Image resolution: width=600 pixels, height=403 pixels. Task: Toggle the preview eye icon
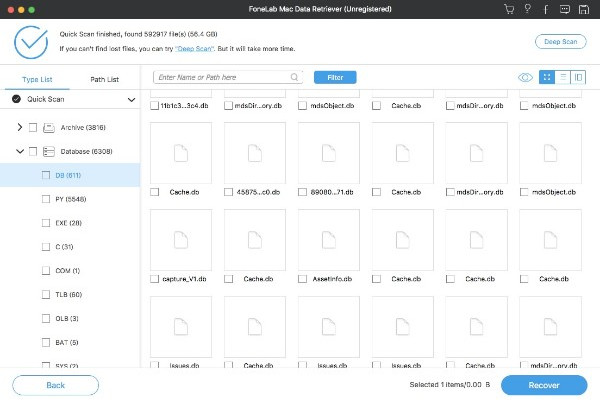(525, 77)
